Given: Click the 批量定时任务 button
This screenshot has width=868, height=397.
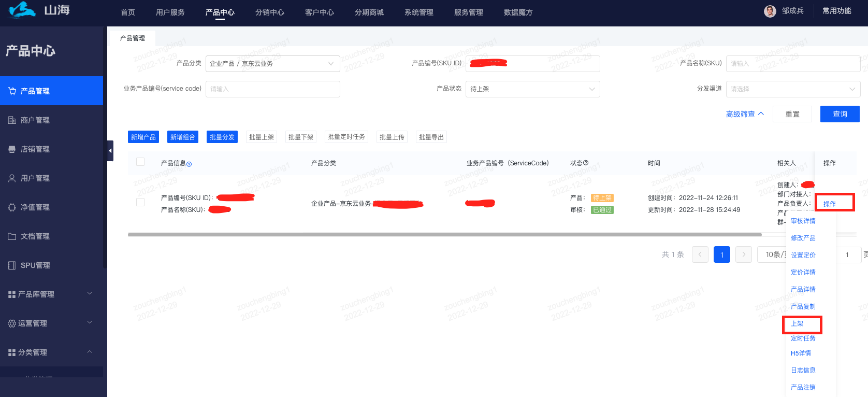Looking at the screenshot, I should tap(346, 137).
